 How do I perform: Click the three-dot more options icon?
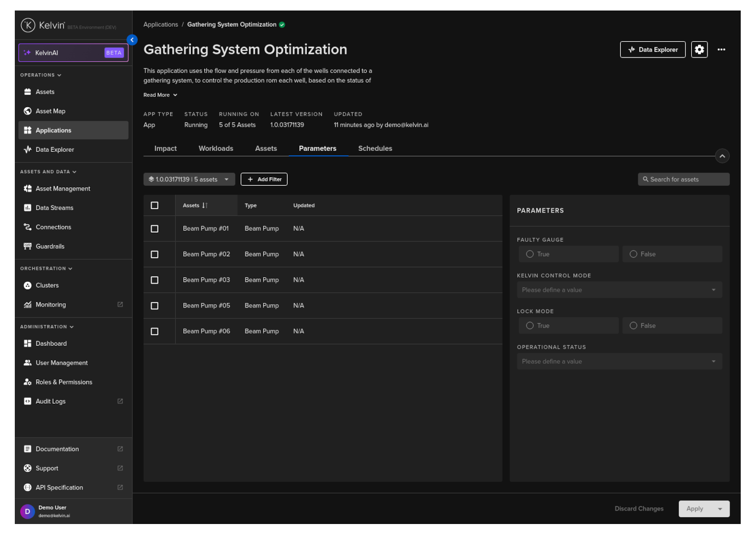click(x=721, y=50)
